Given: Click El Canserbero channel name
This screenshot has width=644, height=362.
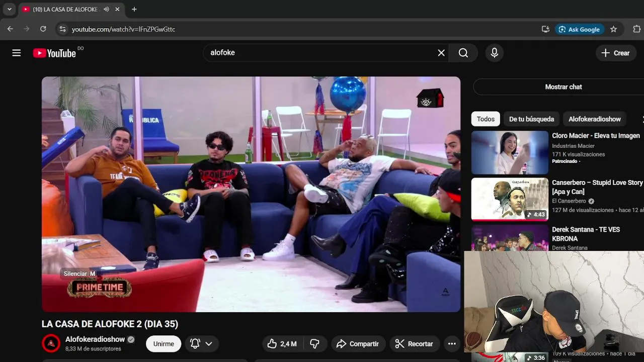Looking at the screenshot, I should [x=569, y=201].
